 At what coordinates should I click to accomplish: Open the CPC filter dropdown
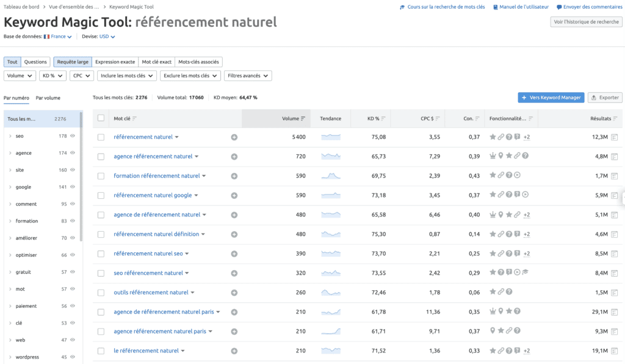point(82,76)
